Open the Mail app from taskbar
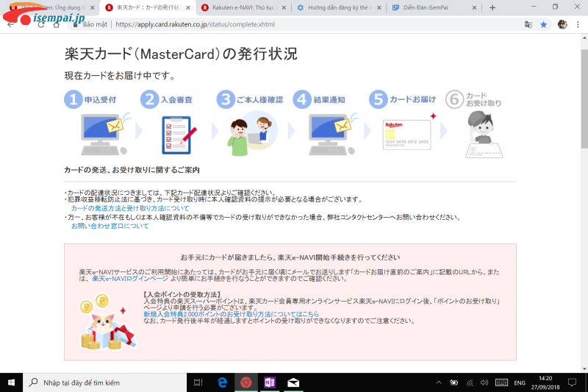588x392 pixels. click(x=293, y=382)
